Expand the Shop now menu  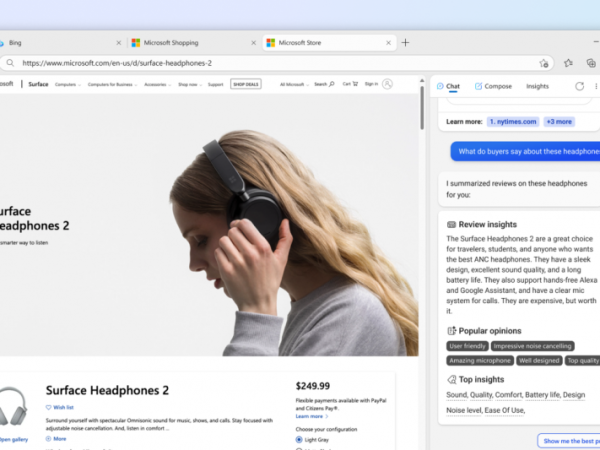190,85
